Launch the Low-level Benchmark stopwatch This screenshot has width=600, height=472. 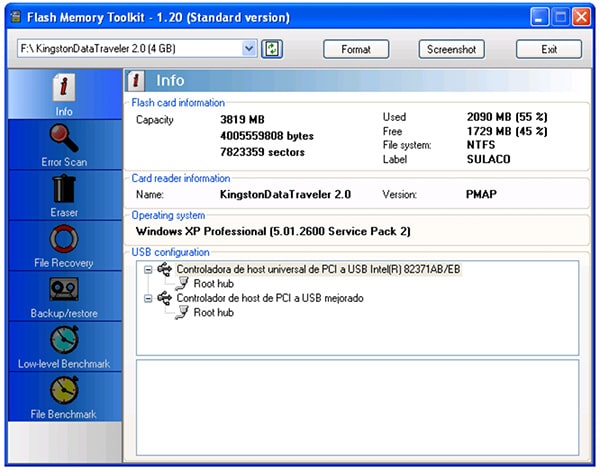[x=64, y=347]
